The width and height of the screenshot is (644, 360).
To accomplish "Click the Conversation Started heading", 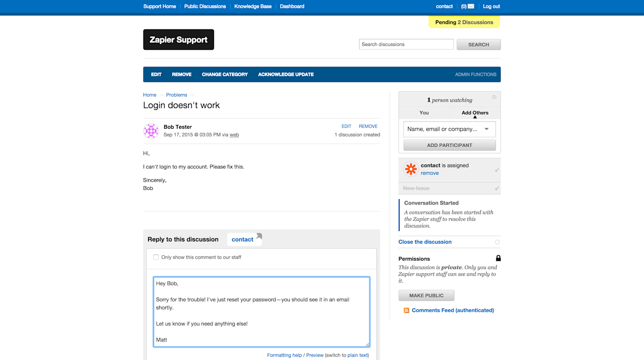I will (431, 203).
